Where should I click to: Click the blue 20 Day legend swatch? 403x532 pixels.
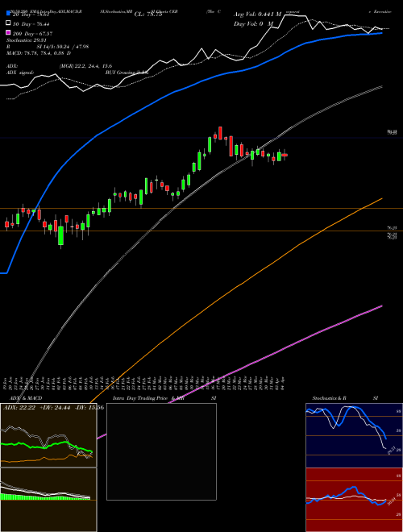[8, 15]
